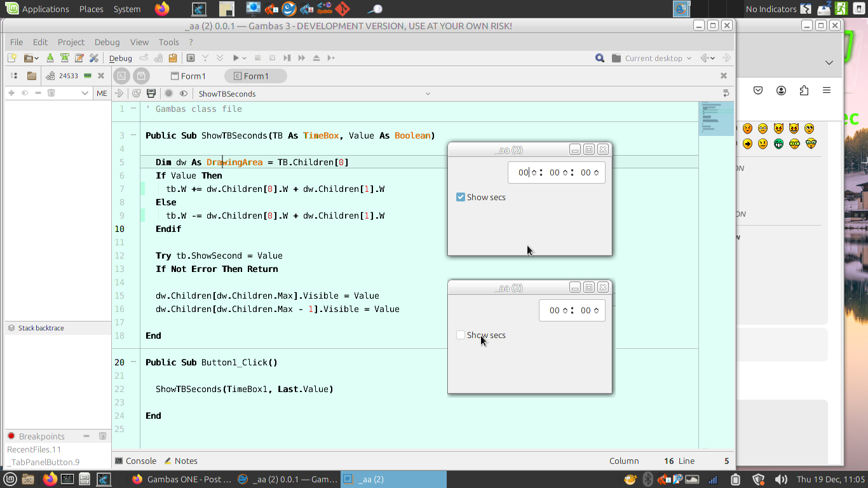Image resolution: width=868 pixels, height=488 pixels.
Task: Click the toggle breakpoint circle icon
Action: (x=168, y=93)
